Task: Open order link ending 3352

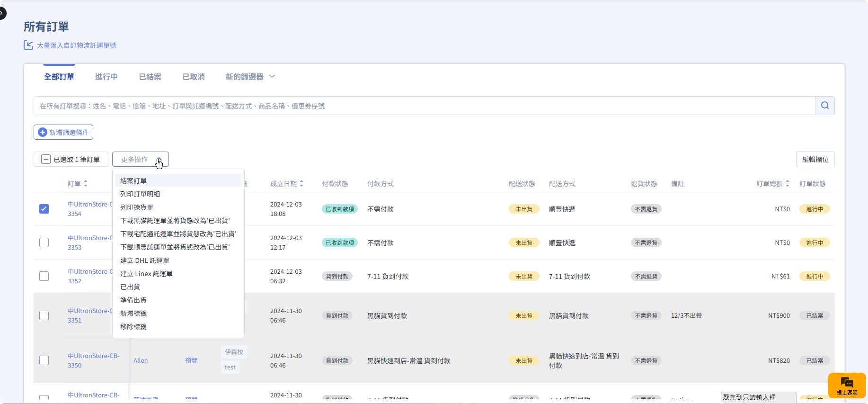Action: [x=90, y=276]
